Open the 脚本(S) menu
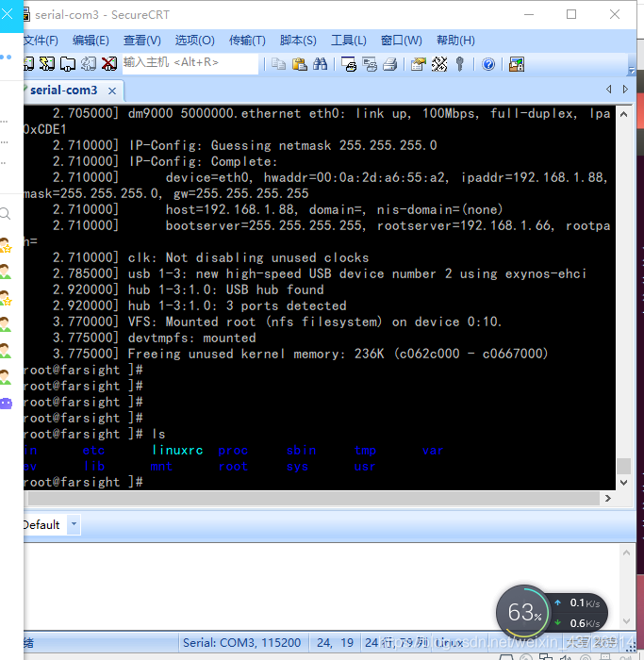 click(x=298, y=41)
